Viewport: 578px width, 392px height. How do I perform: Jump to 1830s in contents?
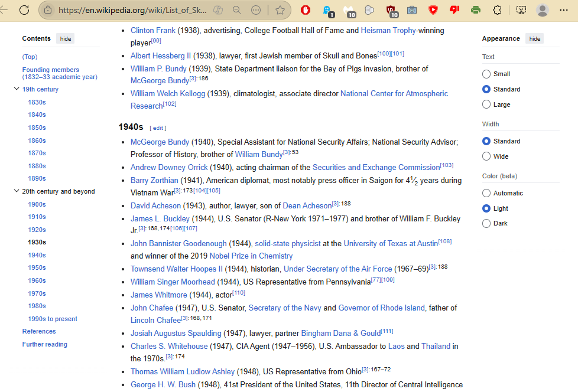[37, 102]
